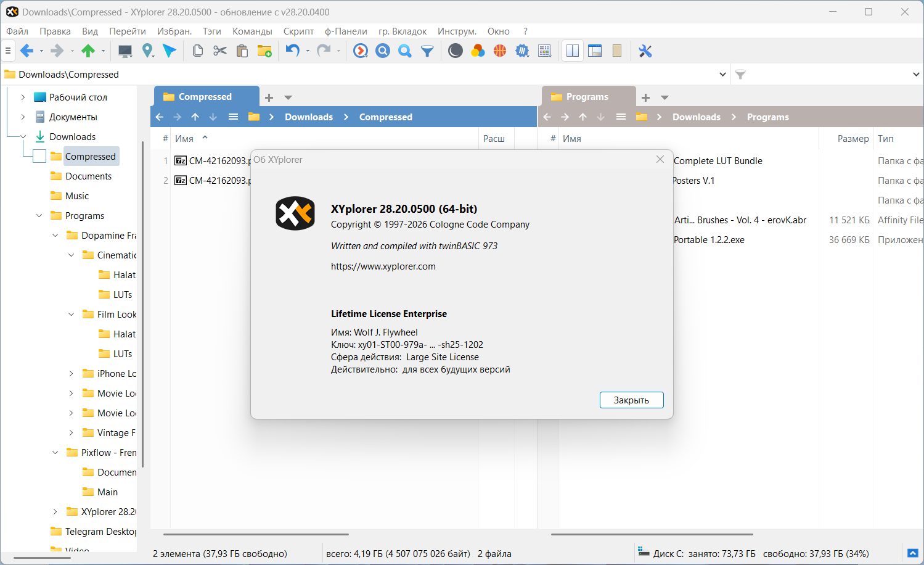Expand the XYplorer 28.2 folder node
The width and height of the screenshot is (924, 565).
(x=55, y=511)
